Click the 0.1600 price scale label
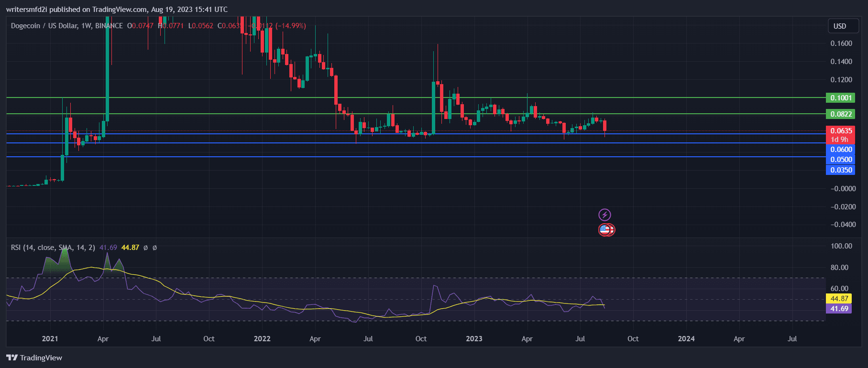 (841, 43)
